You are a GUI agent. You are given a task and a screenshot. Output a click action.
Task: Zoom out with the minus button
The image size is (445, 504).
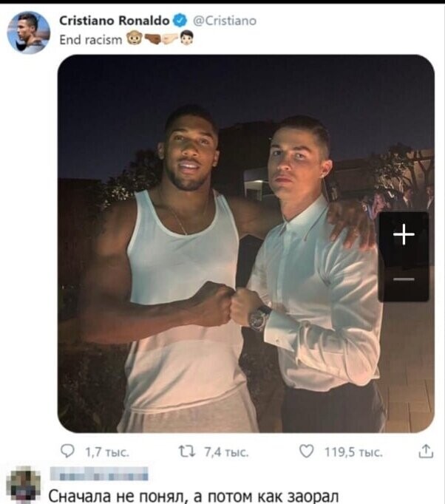point(404,279)
